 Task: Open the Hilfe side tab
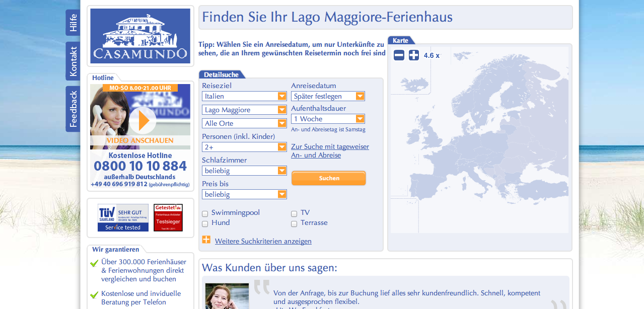[x=73, y=23]
